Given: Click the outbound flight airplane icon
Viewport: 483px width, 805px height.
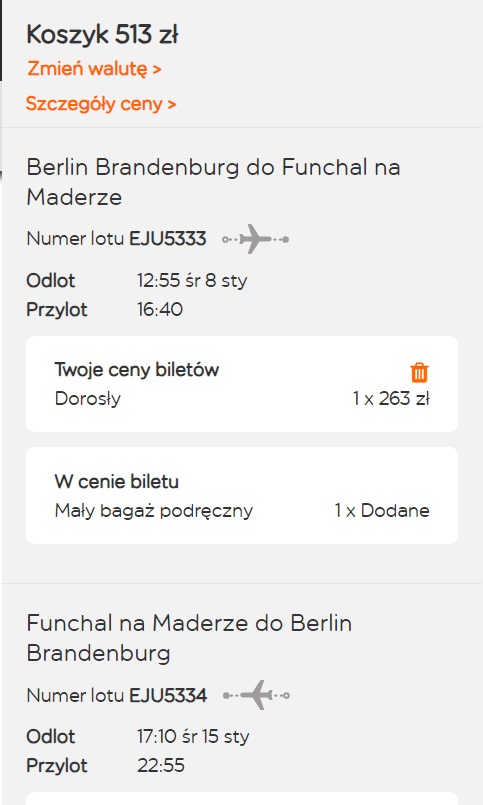Looking at the screenshot, I should (256, 239).
